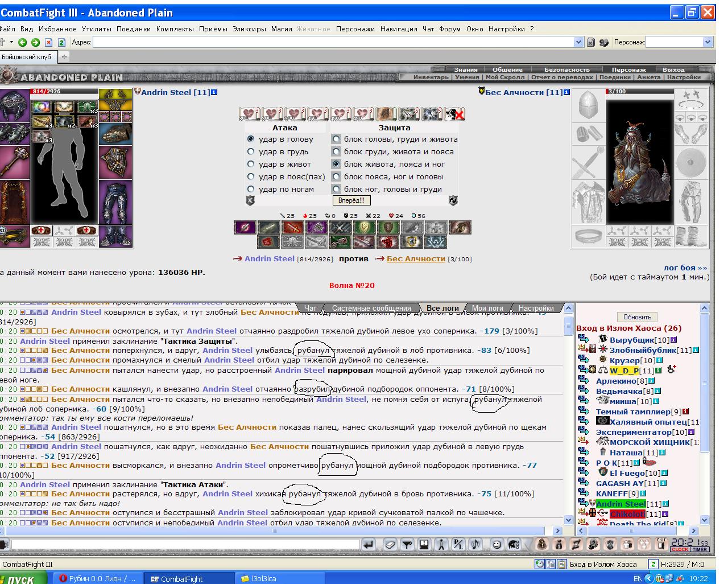Open the Навигация menu

click(x=399, y=28)
